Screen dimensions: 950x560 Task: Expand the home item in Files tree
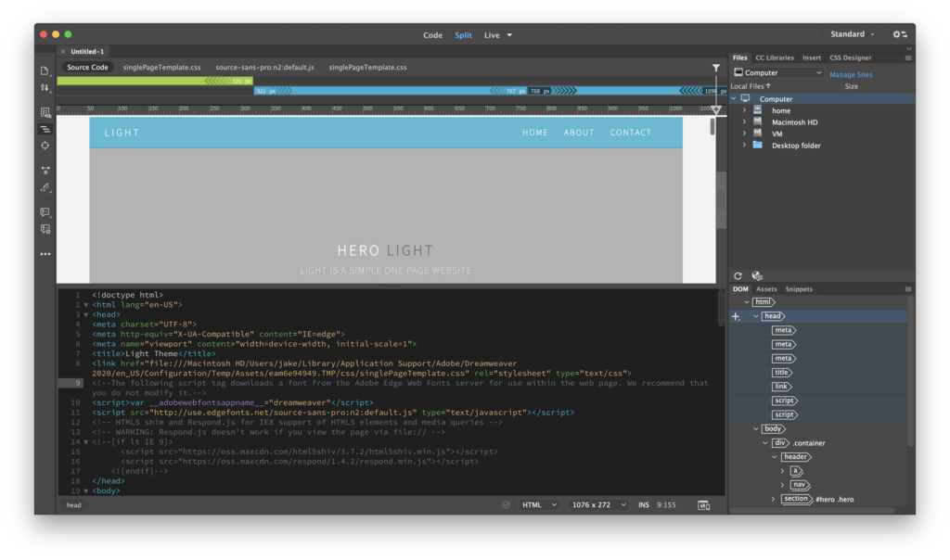(x=744, y=110)
